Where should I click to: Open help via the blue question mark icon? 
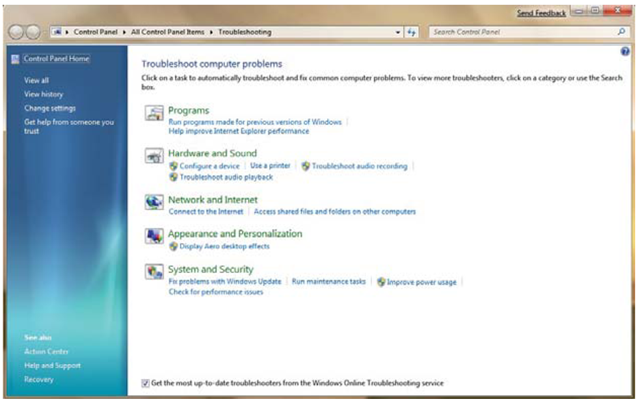coord(624,49)
